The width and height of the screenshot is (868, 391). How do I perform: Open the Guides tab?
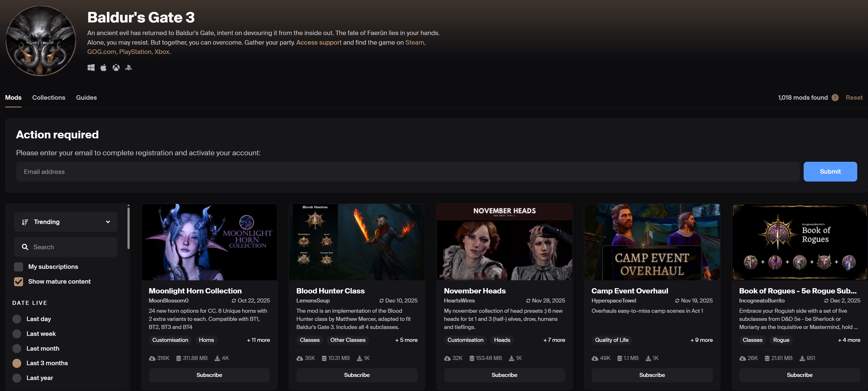tap(86, 98)
